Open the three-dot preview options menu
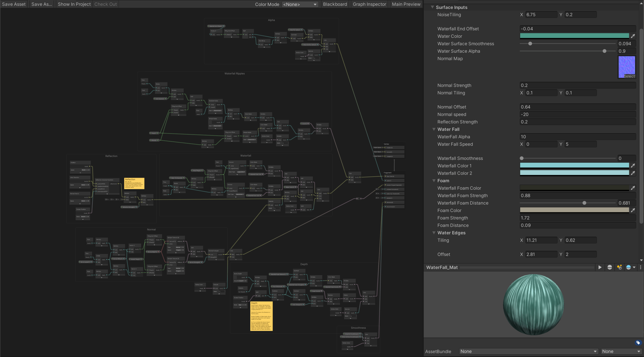Image resolution: width=644 pixels, height=357 pixels. coord(641,267)
